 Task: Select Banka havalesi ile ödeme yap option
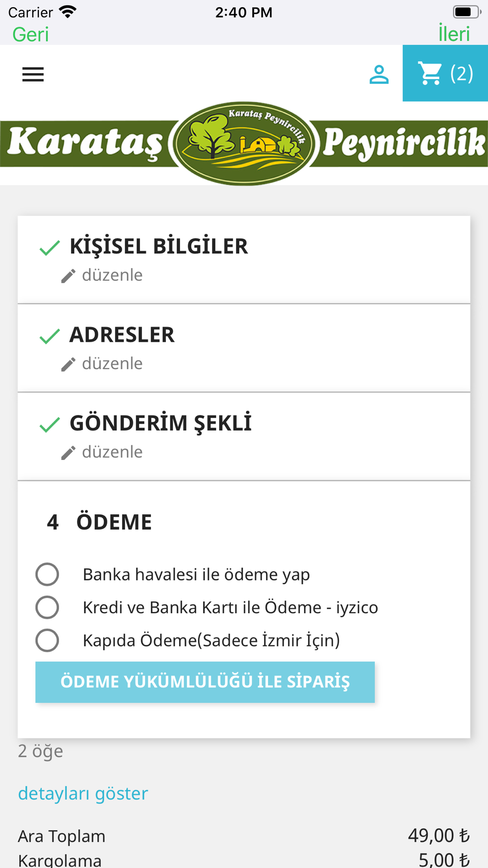(47, 574)
